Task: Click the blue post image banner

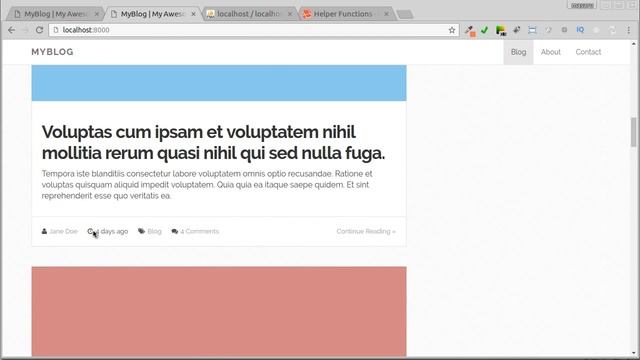Action: (219, 83)
